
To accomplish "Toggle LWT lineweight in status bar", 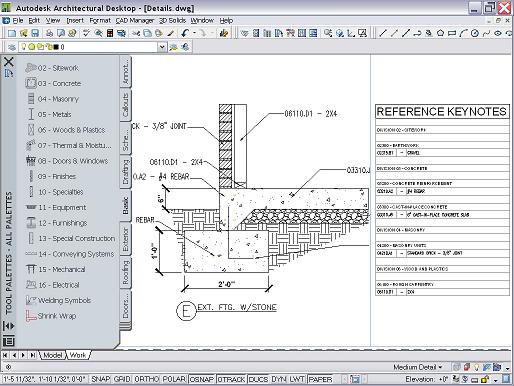I will pyautogui.click(x=297, y=379).
